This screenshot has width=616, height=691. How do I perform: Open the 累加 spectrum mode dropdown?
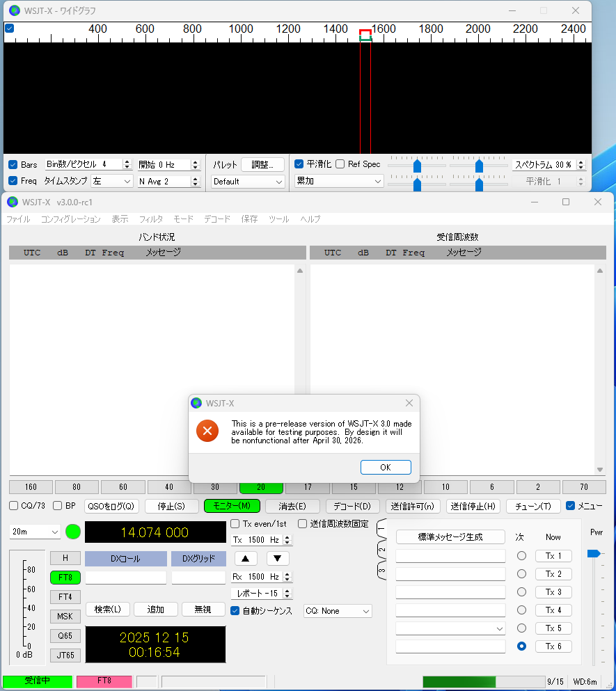pyautogui.click(x=339, y=181)
